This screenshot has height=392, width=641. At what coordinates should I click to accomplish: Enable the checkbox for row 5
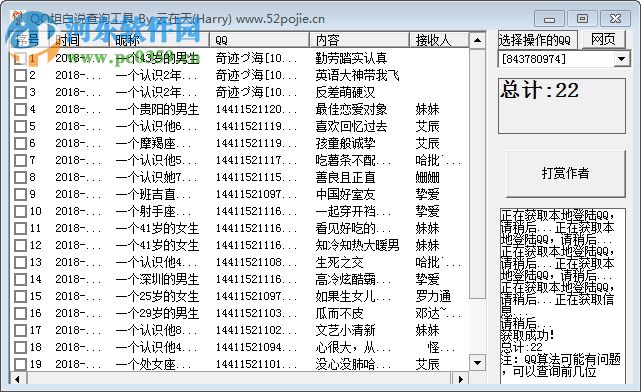[x=20, y=126]
